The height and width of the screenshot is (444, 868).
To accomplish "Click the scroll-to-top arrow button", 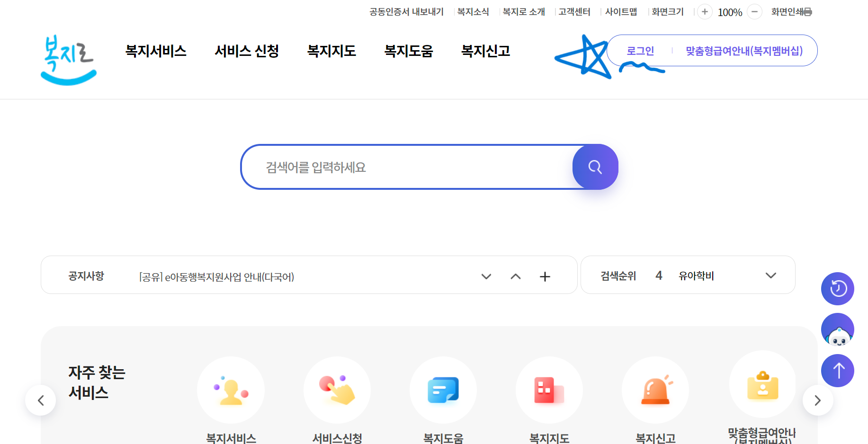I will click(x=837, y=371).
